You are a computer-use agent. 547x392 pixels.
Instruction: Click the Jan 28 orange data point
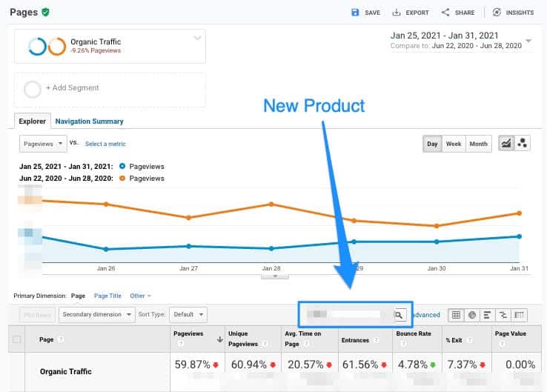(271, 204)
